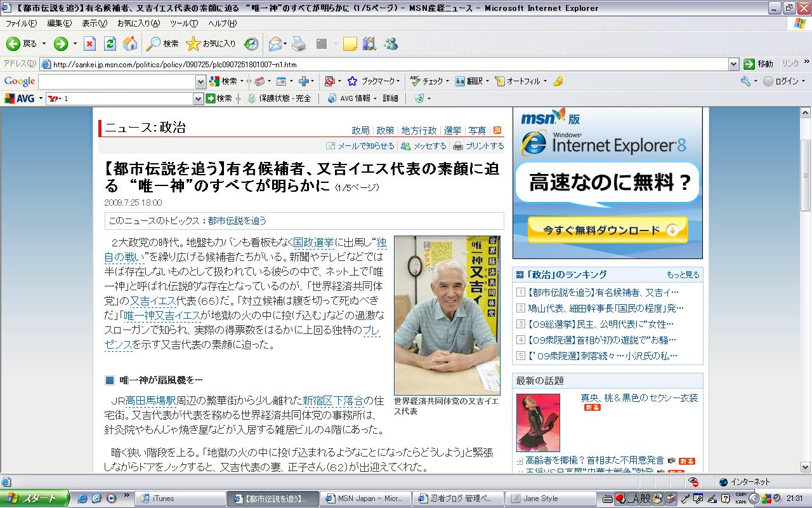This screenshot has height=508, width=812.
Task: Switch to the MSN Japan taskbar window
Action: tap(365, 498)
